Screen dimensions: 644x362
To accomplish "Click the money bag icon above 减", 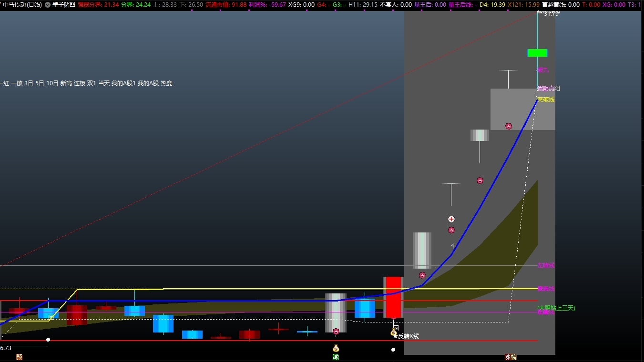I will [336, 348].
